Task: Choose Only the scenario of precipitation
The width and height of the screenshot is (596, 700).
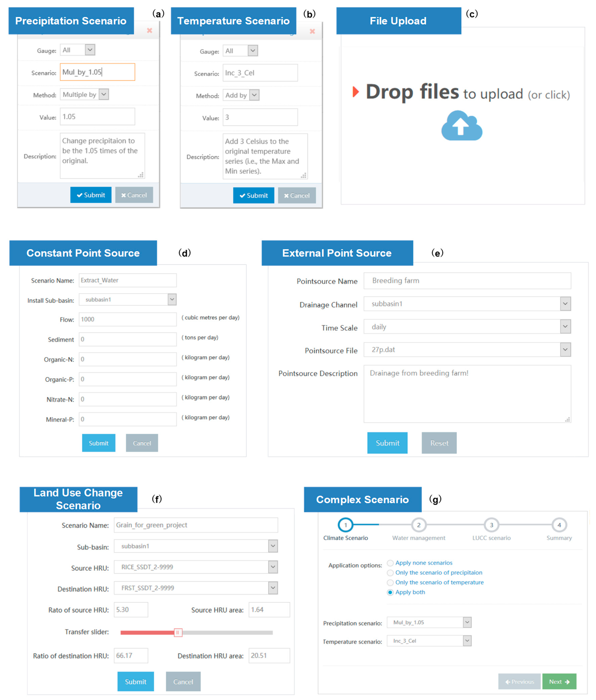Action: click(390, 573)
